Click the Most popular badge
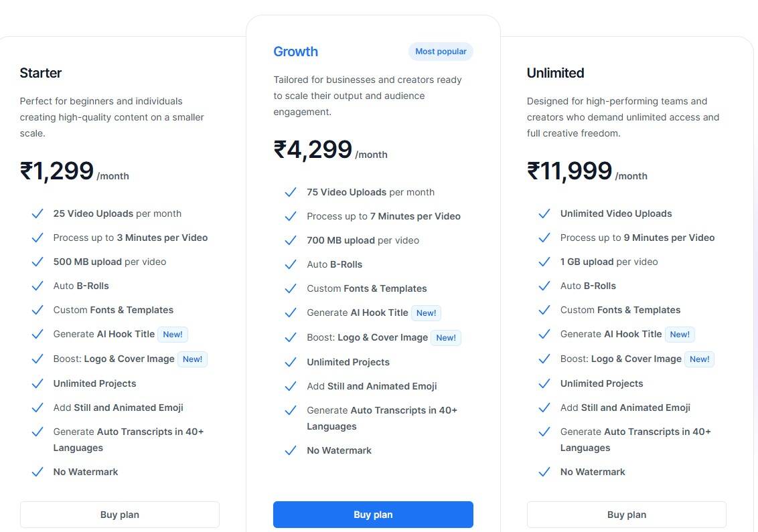The width and height of the screenshot is (758, 532). pyautogui.click(x=441, y=52)
